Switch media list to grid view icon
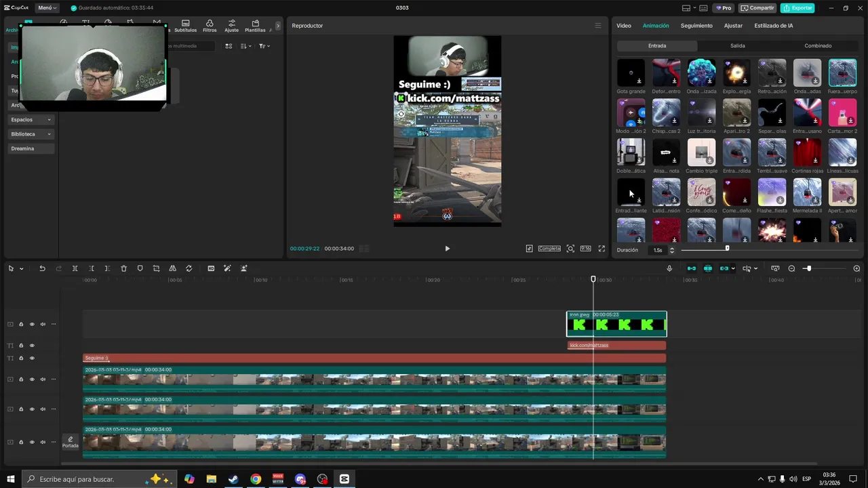The image size is (868, 488). pyautogui.click(x=229, y=46)
